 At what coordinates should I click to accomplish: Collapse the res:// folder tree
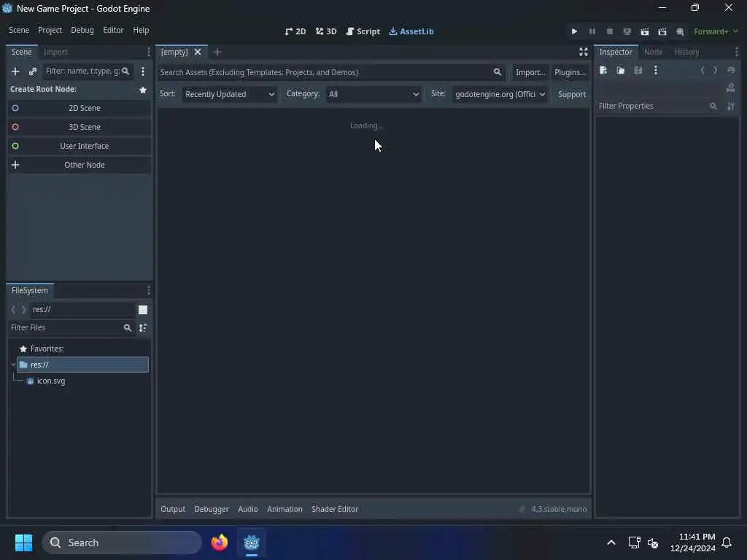[x=13, y=365]
